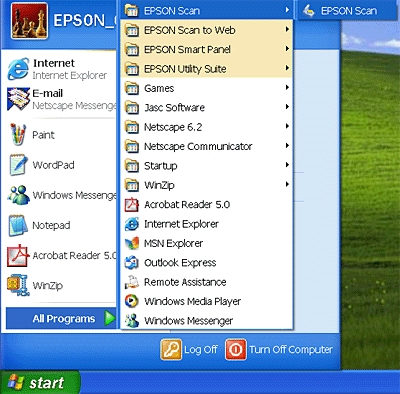Click the "WordPad" label

(53, 165)
